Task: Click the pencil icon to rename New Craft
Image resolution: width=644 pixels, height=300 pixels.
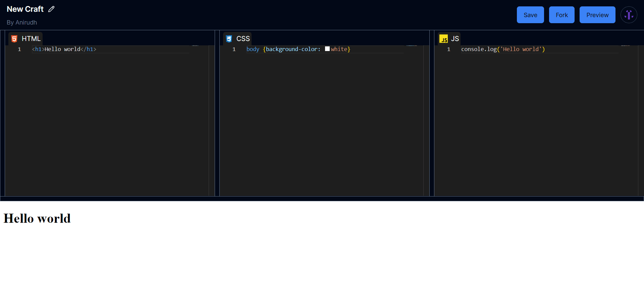Action: pyautogui.click(x=51, y=9)
